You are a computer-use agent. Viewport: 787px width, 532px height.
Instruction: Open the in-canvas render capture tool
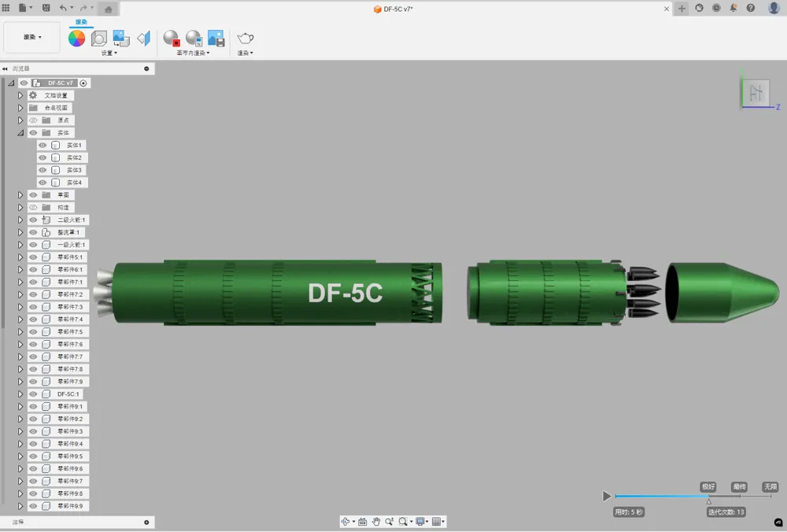(193, 37)
